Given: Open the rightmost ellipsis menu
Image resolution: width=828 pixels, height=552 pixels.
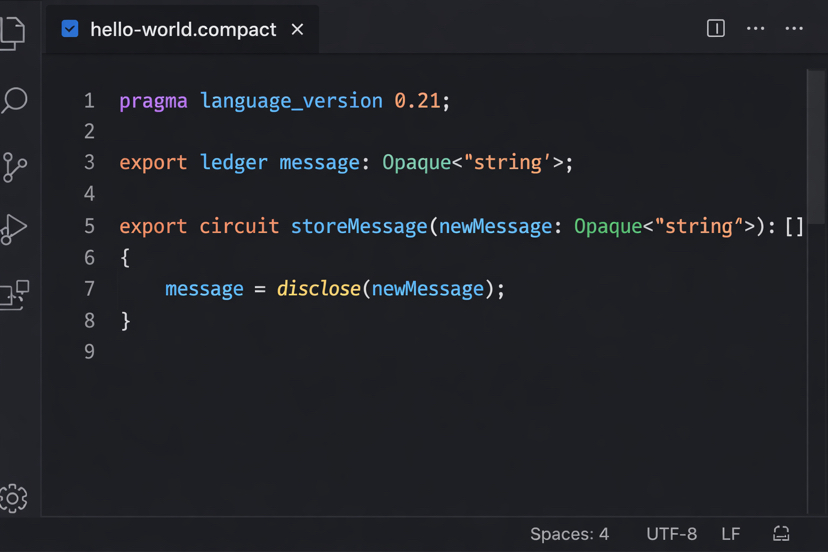Looking at the screenshot, I should [794, 28].
